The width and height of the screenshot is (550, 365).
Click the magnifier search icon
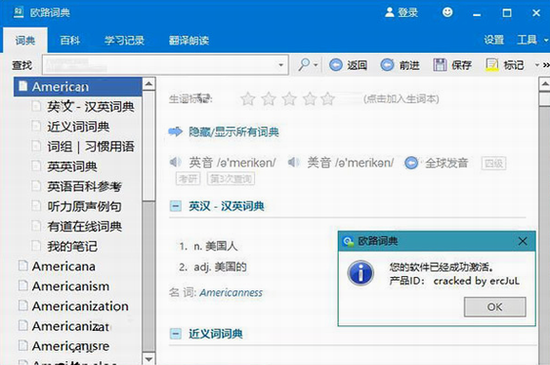click(304, 65)
